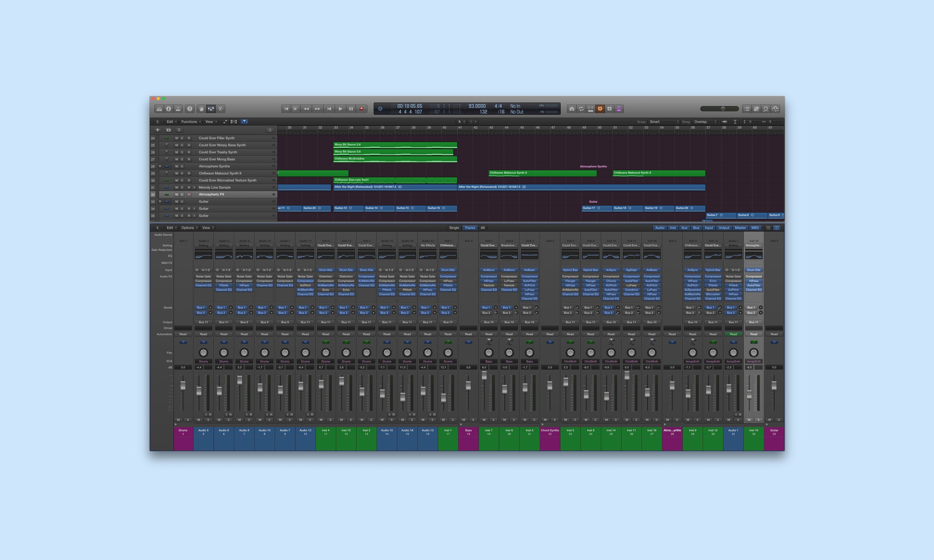Mute the Atmospheric FX track

pos(176,195)
